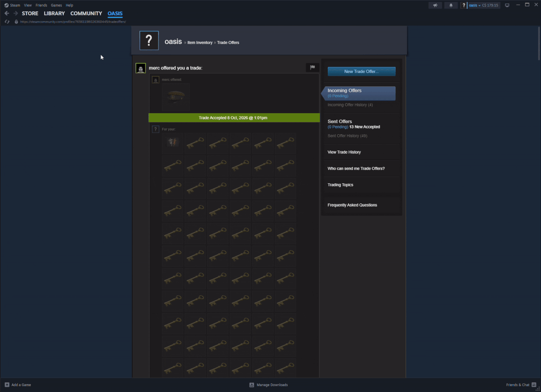Click Manage Downloads icon
The width and height of the screenshot is (541, 392).
(x=252, y=385)
